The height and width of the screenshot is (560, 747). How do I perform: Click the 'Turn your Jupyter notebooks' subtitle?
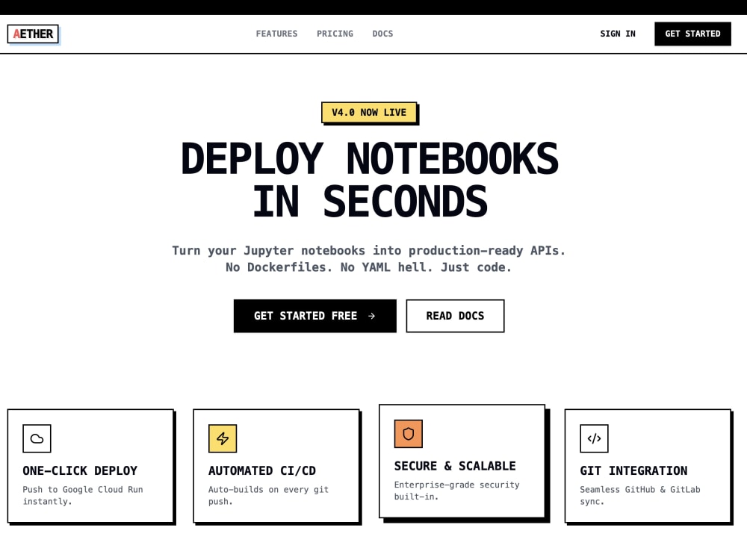[369, 258]
